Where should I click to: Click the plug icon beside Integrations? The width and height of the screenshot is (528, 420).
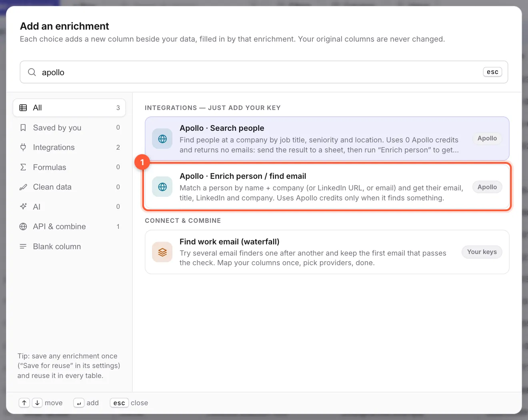[23, 147]
